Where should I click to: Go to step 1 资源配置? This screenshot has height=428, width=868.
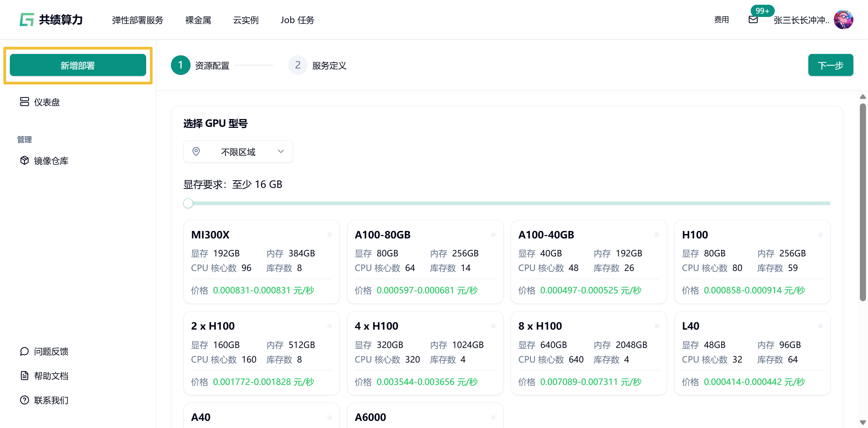200,65
